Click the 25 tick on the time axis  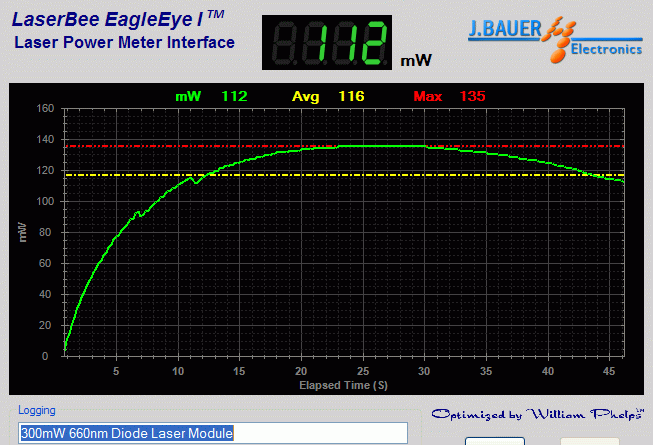[x=363, y=371]
